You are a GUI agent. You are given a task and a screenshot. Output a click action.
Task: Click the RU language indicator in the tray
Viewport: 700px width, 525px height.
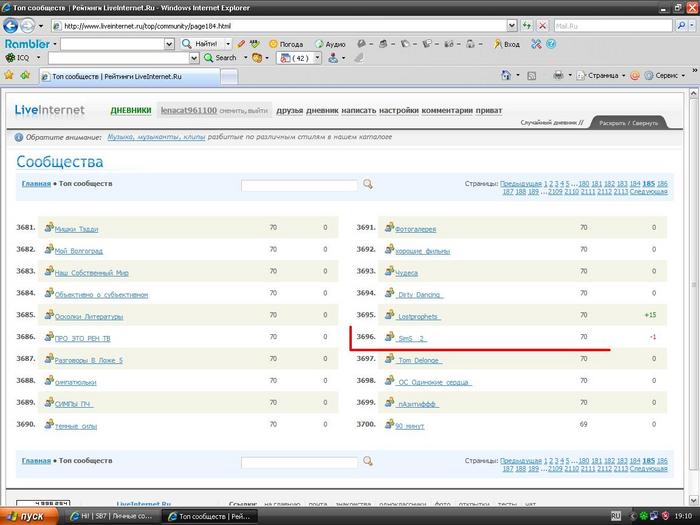[x=616, y=516]
